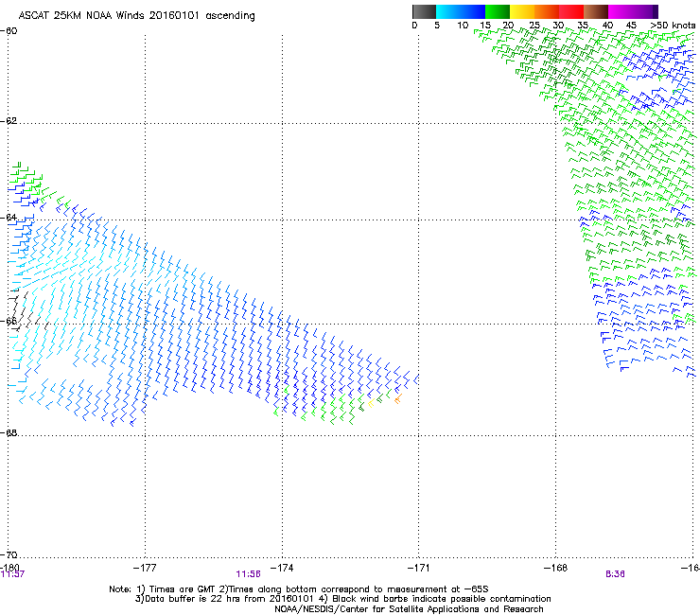Click the yellow 20-25 knots legend segment

(x=522, y=11)
